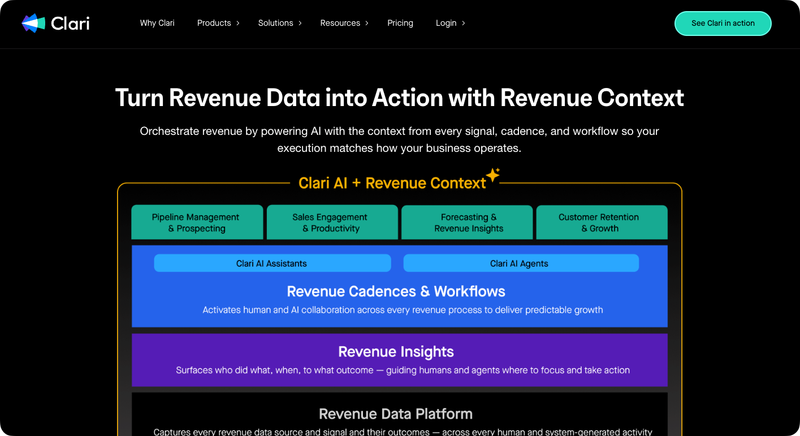This screenshot has height=436, width=800.
Task: Select Pipeline Management & Prospecting tile
Action: pyautogui.click(x=197, y=222)
